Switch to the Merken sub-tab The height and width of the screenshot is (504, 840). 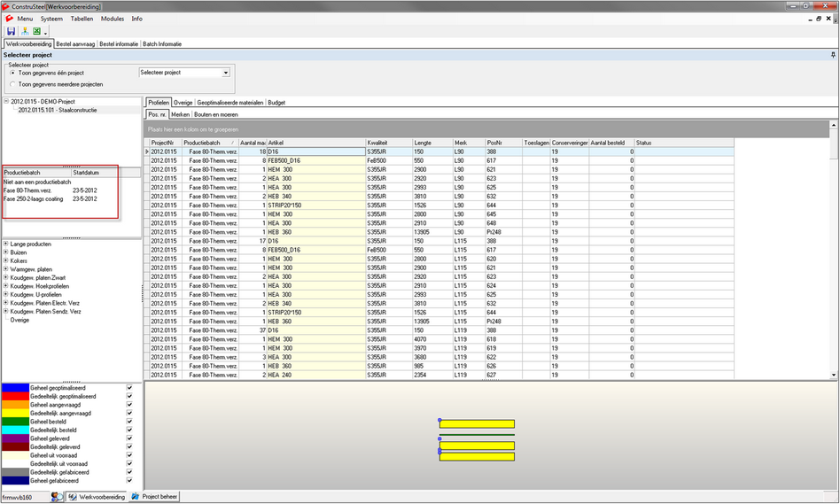click(181, 114)
